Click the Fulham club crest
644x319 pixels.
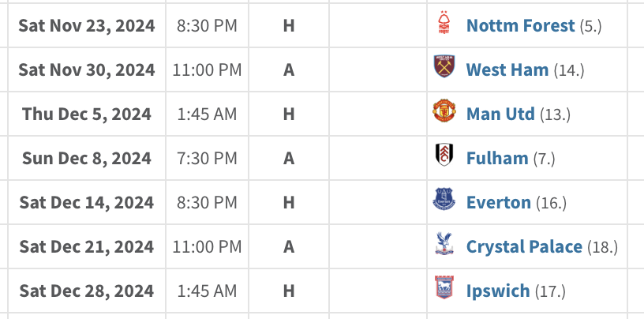[x=444, y=158]
